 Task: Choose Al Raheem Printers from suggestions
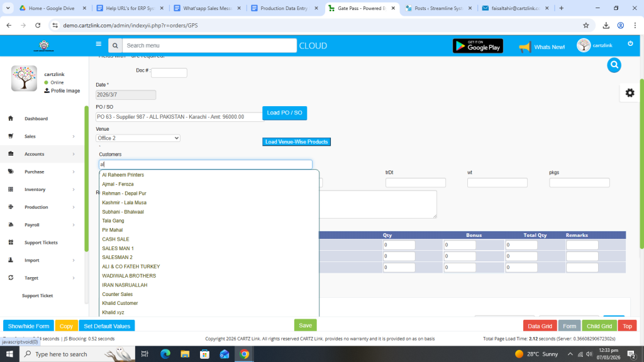coord(123,175)
